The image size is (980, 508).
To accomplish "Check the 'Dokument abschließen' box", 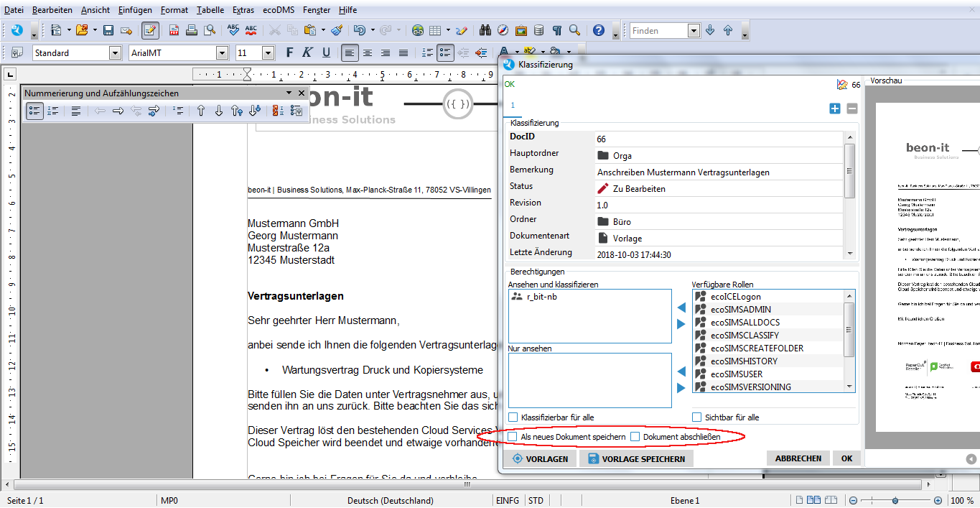I will pyautogui.click(x=635, y=437).
